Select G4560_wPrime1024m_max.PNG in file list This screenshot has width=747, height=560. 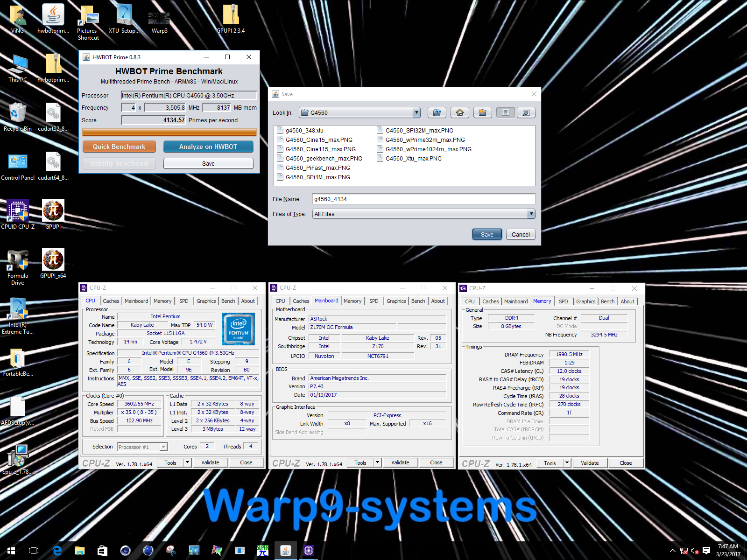tap(424, 149)
